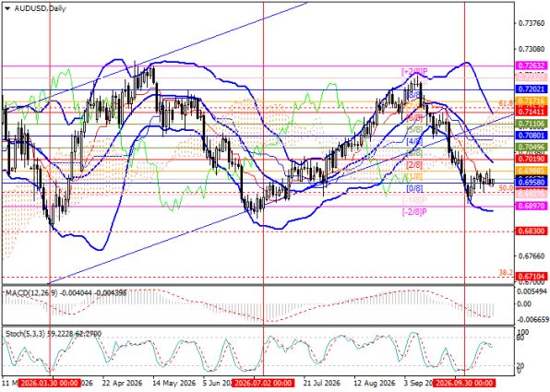Click the blue 0.70801 price label
The width and height of the screenshot is (550, 392).
[x=532, y=135]
